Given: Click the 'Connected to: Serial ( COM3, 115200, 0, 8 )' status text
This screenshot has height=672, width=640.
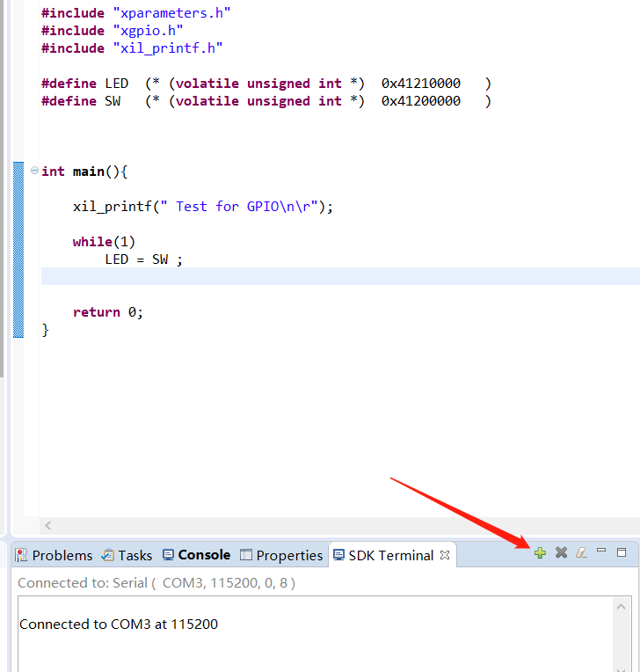Looking at the screenshot, I should (156, 583).
